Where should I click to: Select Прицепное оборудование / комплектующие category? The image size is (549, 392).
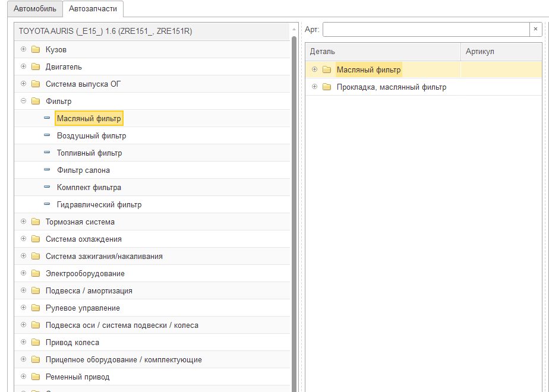point(124,360)
